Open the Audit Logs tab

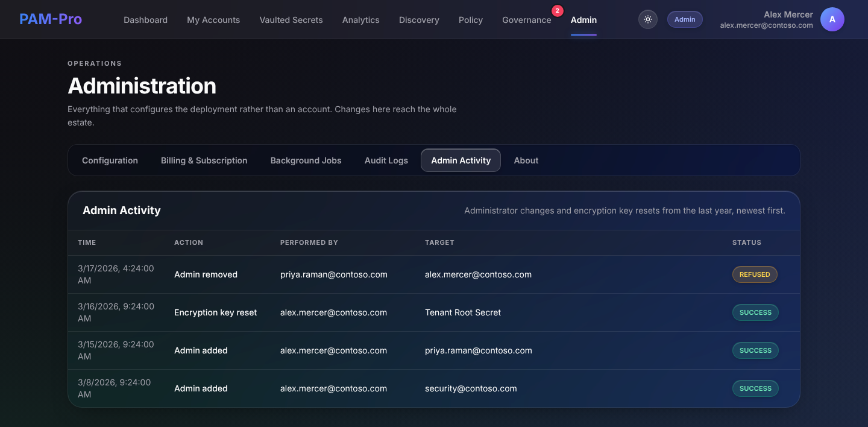386,160
